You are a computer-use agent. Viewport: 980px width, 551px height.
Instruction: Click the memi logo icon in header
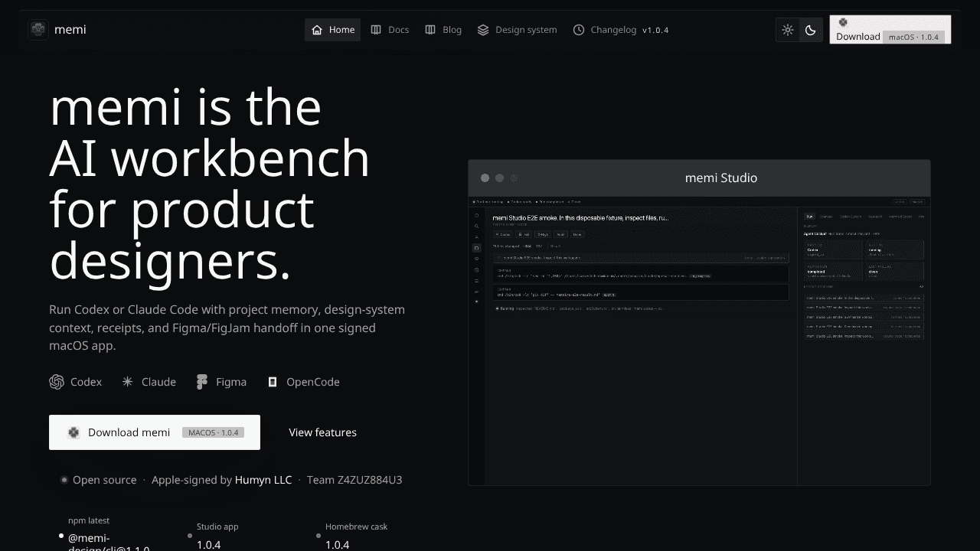(x=38, y=30)
